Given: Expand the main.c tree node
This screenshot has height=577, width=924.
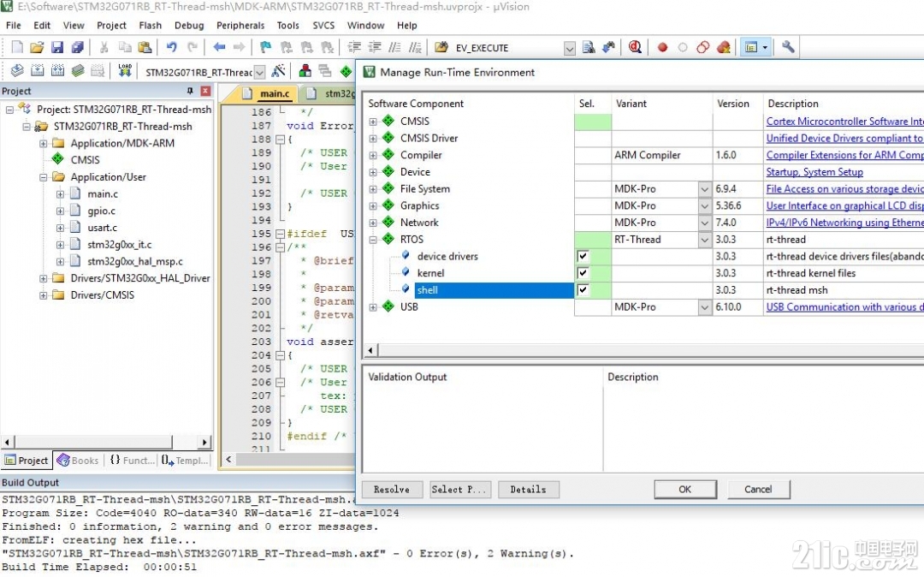Looking at the screenshot, I should click(60, 194).
